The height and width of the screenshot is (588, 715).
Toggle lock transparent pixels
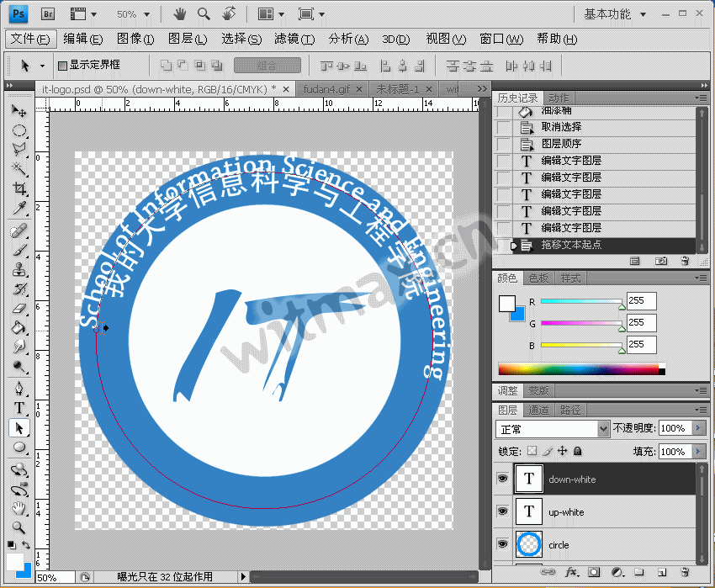(x=532, y=451)
